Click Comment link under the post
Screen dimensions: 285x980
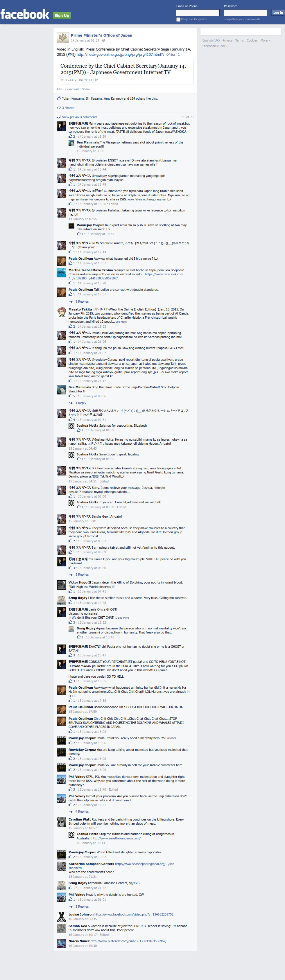click(x=72, y=89)
